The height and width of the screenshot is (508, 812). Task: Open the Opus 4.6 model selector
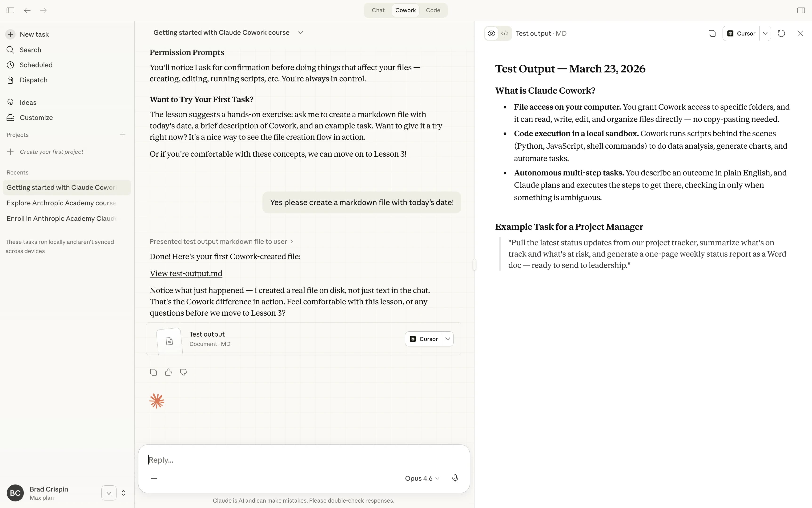[x=422, y=478]
